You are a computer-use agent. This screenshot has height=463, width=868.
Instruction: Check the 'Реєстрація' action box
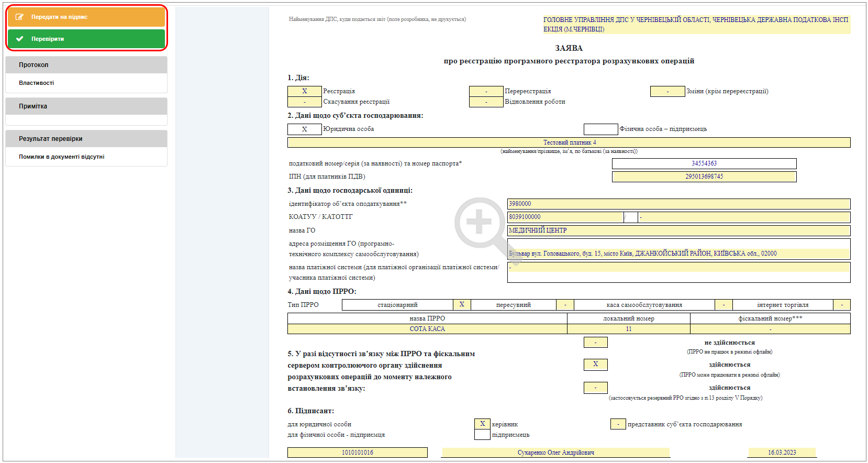pos(305,91)
